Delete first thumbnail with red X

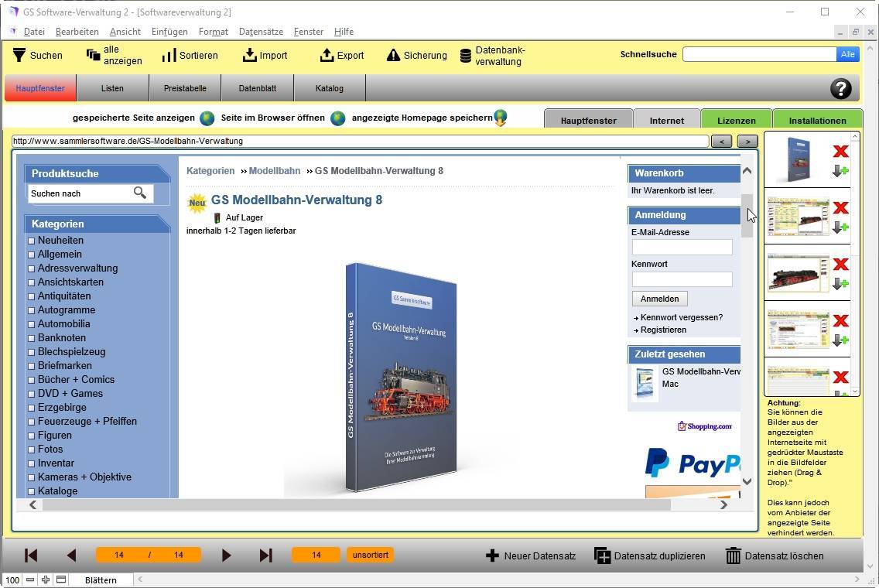pos(840,152)
